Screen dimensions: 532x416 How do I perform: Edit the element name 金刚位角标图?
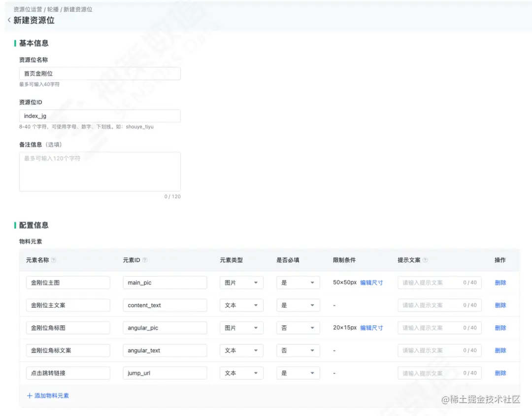pyautogui.click(x=68, y=328)
